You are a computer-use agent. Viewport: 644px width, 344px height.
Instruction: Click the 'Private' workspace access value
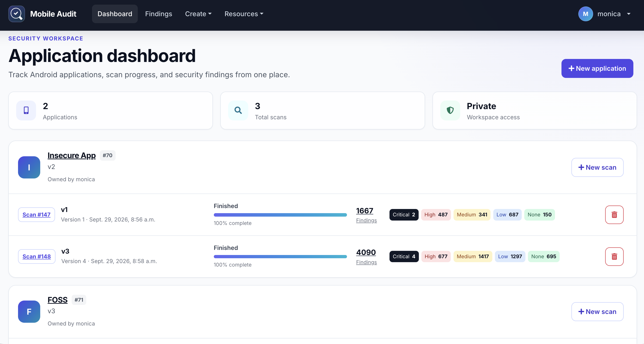[x=481, y=106]
